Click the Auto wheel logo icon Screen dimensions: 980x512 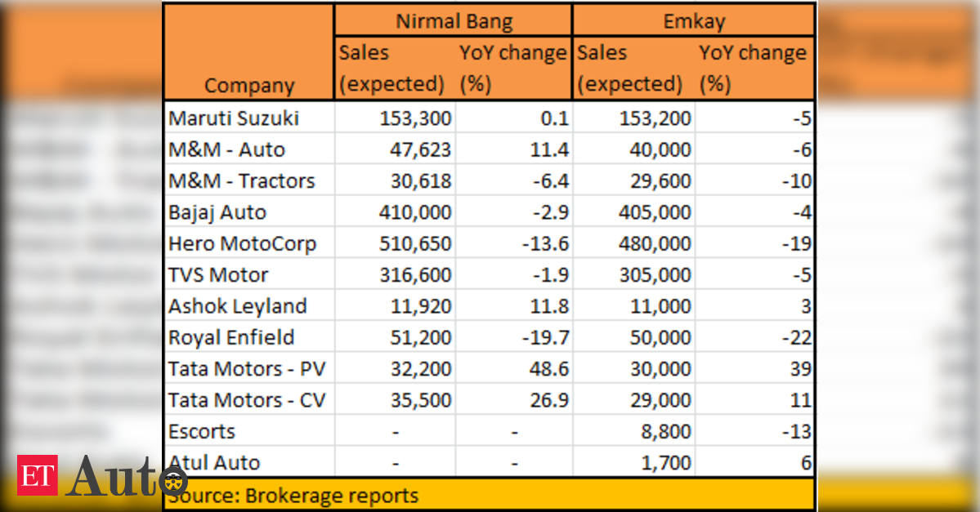coord(173,482)
